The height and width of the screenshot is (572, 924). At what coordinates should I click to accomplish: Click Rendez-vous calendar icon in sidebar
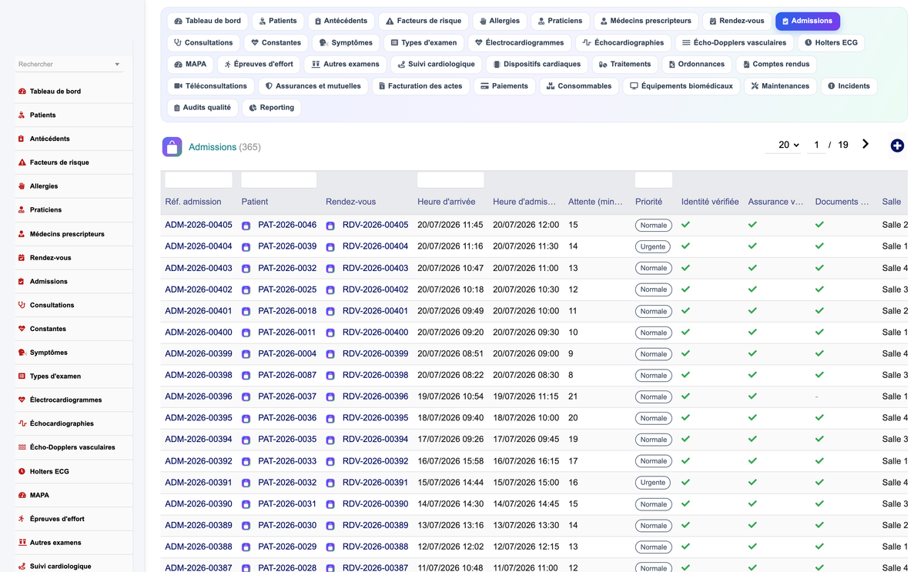22,258
